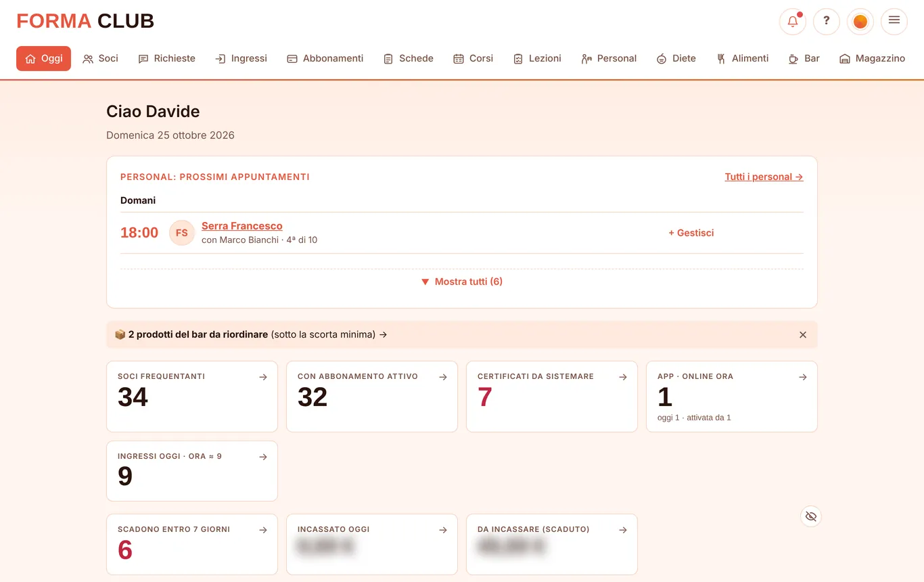
Task: Click the 'Domenica 25 ottobre 2026' date
Action: point(170,135)
